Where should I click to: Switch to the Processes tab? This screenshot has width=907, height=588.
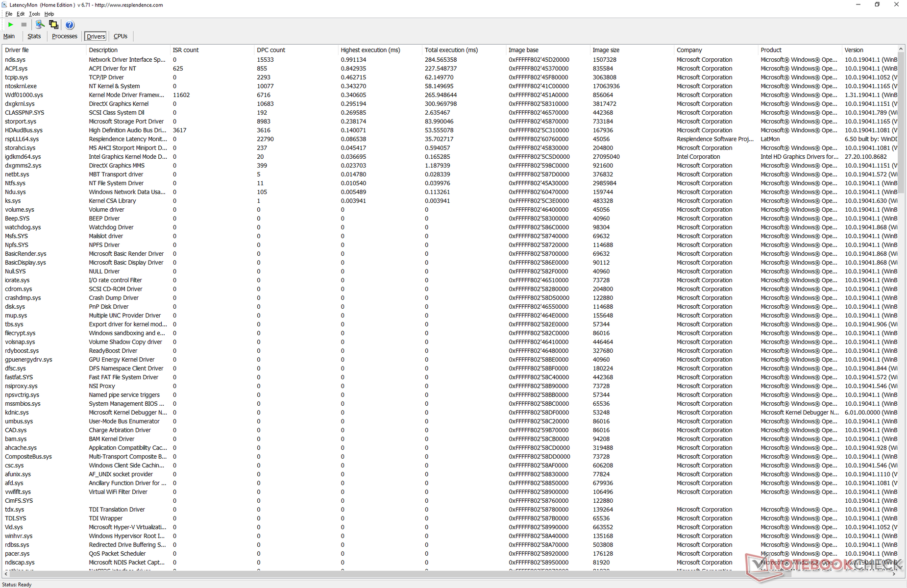(x=65, y=36)
